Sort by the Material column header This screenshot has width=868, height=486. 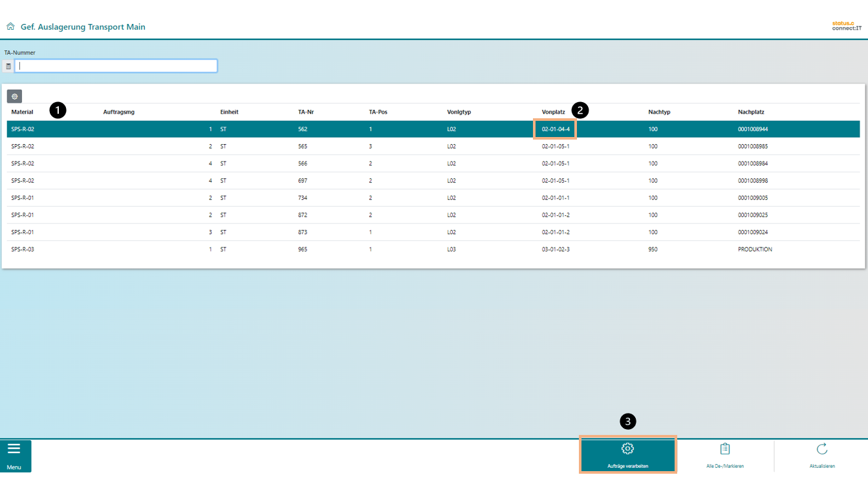(22, 112)
